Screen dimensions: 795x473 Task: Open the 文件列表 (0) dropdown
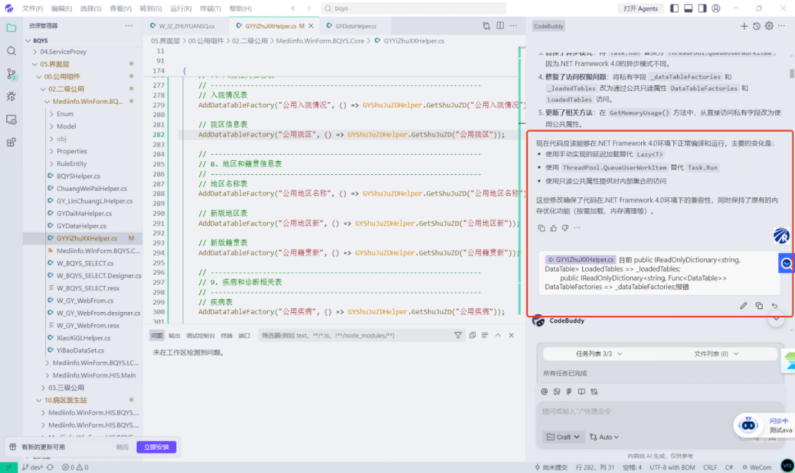click(715, 354)
